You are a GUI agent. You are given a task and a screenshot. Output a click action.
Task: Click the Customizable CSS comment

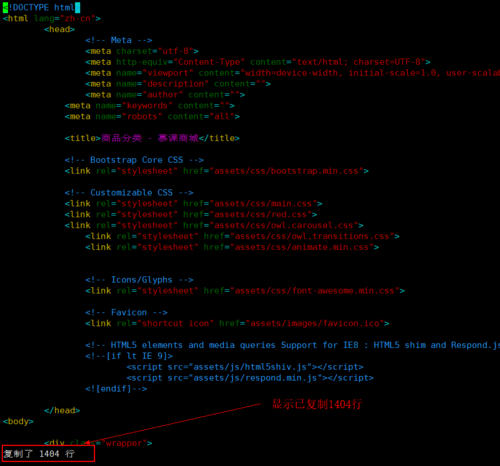(x=129, y=193)
